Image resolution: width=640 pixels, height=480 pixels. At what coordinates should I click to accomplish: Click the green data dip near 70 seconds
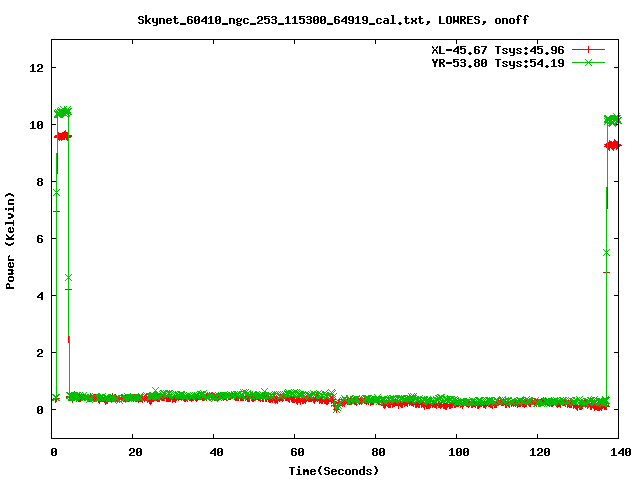(x=336, y=408)
